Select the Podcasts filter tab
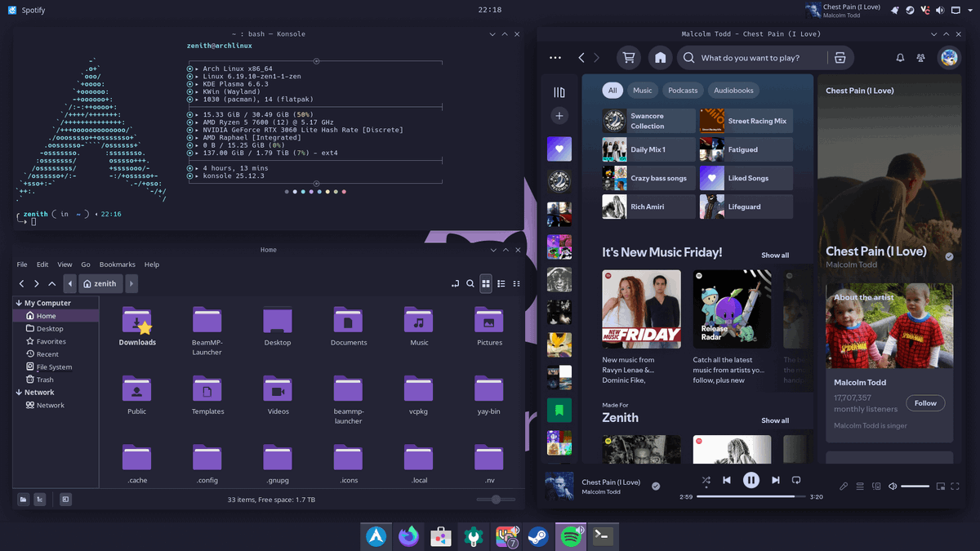This screenshot has height=551, width=980. coord(682,91)
